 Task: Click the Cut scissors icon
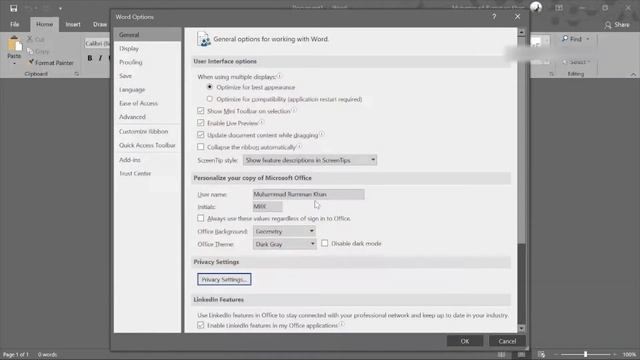(x=30, y=39)
